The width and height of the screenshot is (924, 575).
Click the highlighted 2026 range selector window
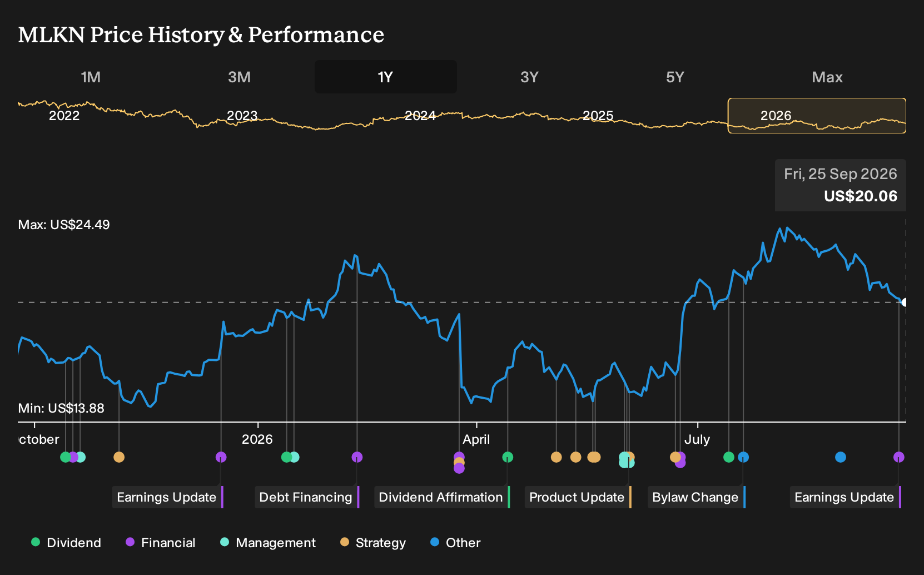817,116
